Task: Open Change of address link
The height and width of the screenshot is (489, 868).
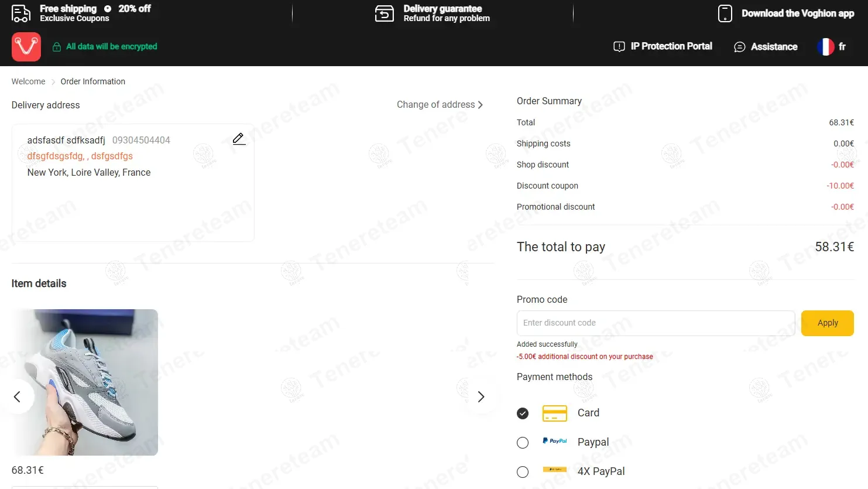Action: tap(440, 104)
